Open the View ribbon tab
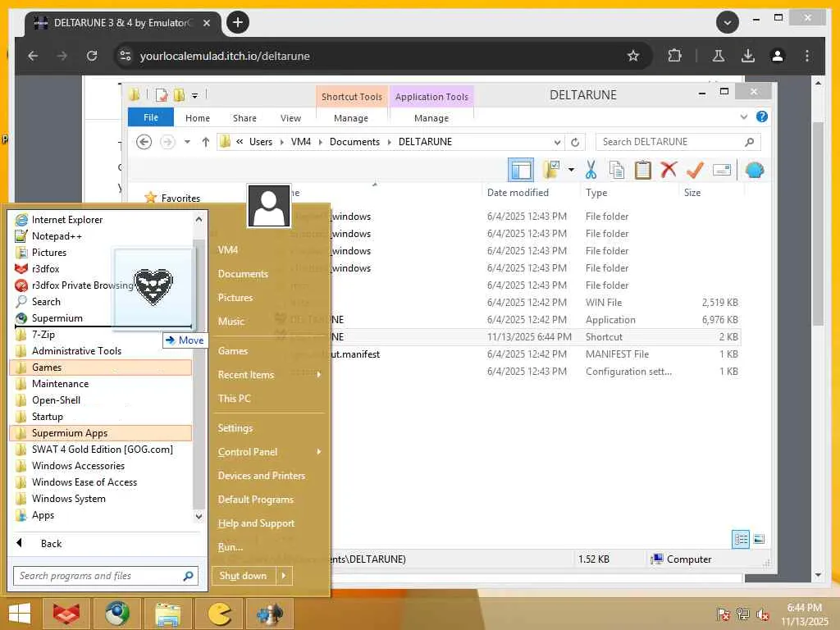Screen dimensions: 840x630 (290, 118)
